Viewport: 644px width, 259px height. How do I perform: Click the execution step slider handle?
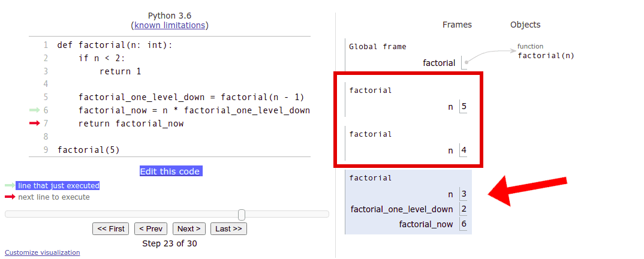point(241,215)
